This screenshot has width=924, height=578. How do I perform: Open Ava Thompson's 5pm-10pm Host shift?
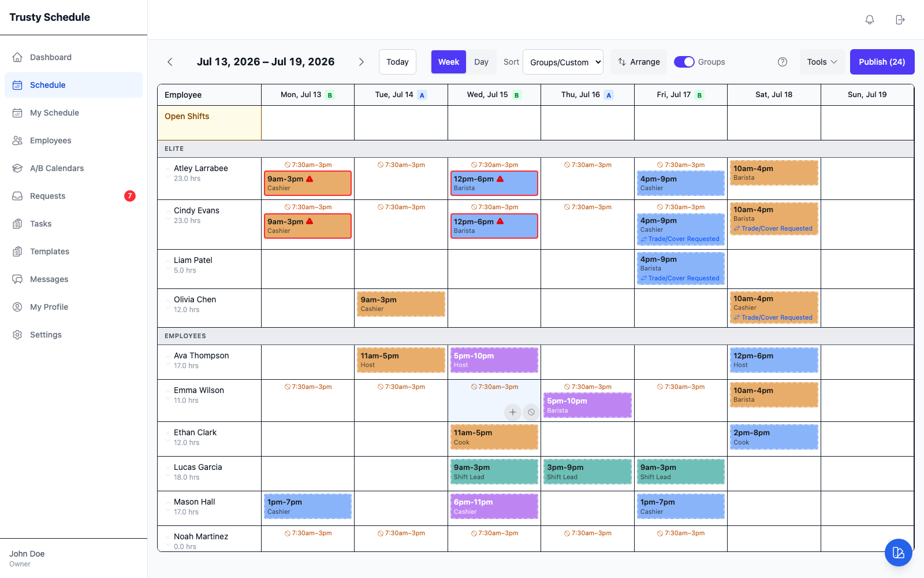(494, 360)
